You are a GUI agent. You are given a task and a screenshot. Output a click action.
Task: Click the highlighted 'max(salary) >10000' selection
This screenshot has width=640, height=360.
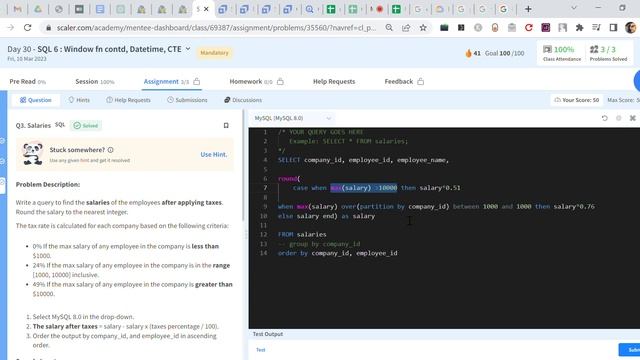tap(363, 188)
